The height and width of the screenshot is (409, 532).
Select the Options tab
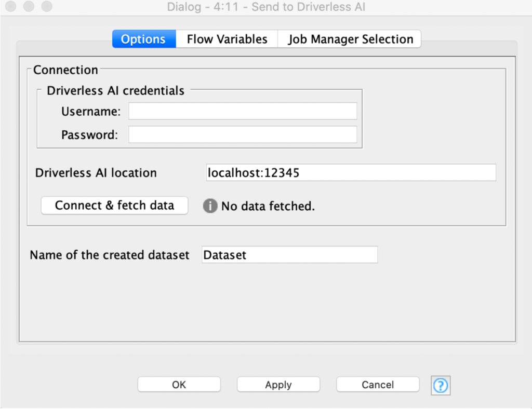(143, 39)
